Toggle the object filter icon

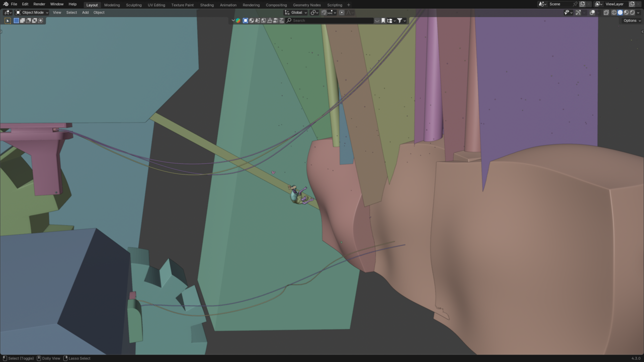point(246,21)
